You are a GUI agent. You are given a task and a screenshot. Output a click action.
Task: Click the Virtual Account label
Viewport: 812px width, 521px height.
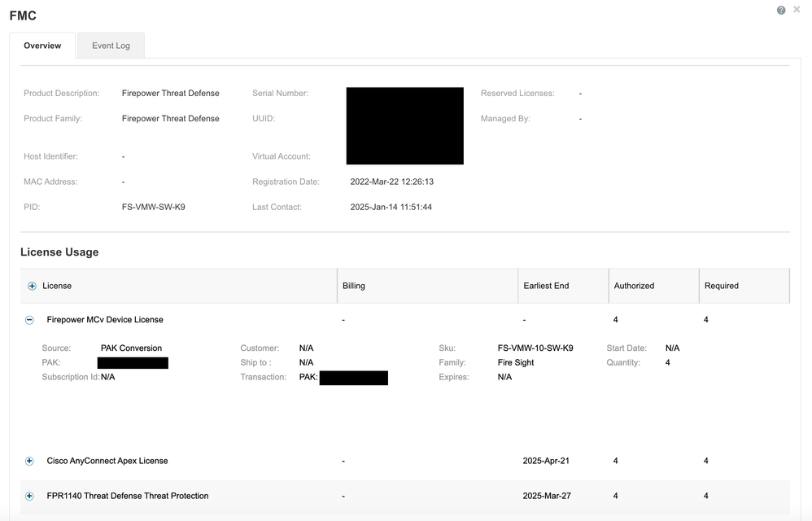coord(282,156)
